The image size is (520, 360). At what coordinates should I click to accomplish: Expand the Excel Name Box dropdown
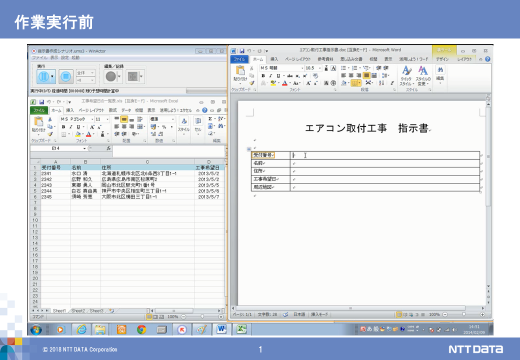[x=85, y=148]
